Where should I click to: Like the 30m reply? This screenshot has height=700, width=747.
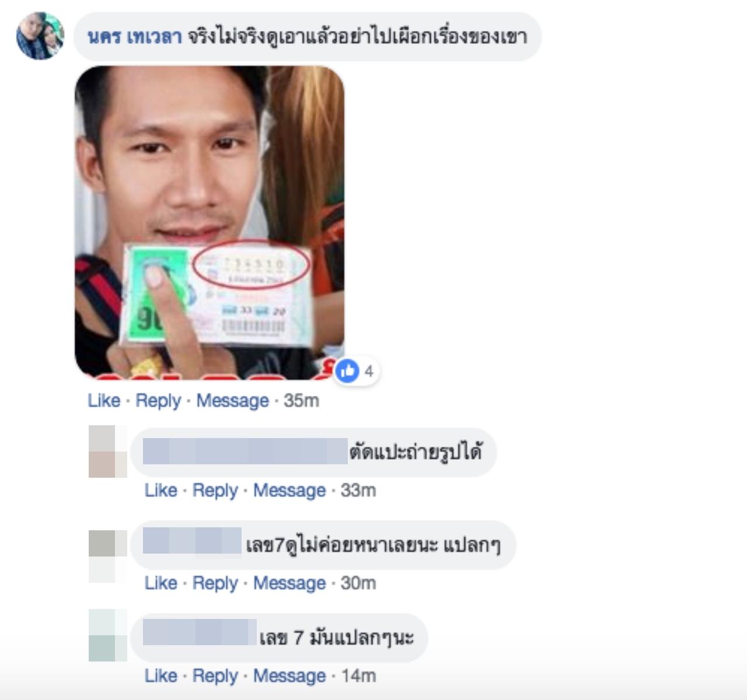161,583
